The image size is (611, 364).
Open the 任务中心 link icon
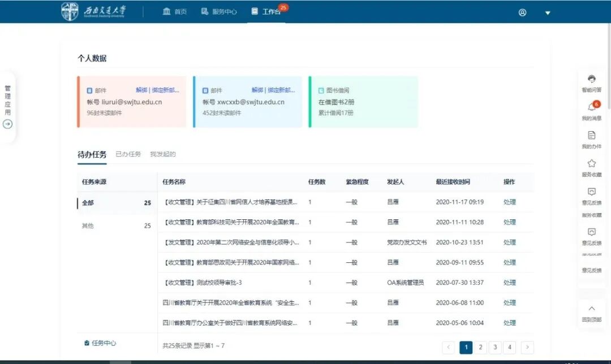pyautogui.click(x=87, y=343)
